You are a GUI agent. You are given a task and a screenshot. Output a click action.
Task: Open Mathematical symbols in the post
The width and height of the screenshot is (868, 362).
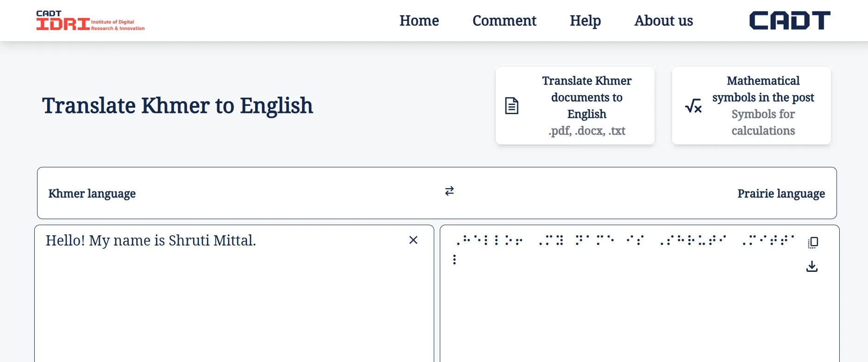point(763,89)
